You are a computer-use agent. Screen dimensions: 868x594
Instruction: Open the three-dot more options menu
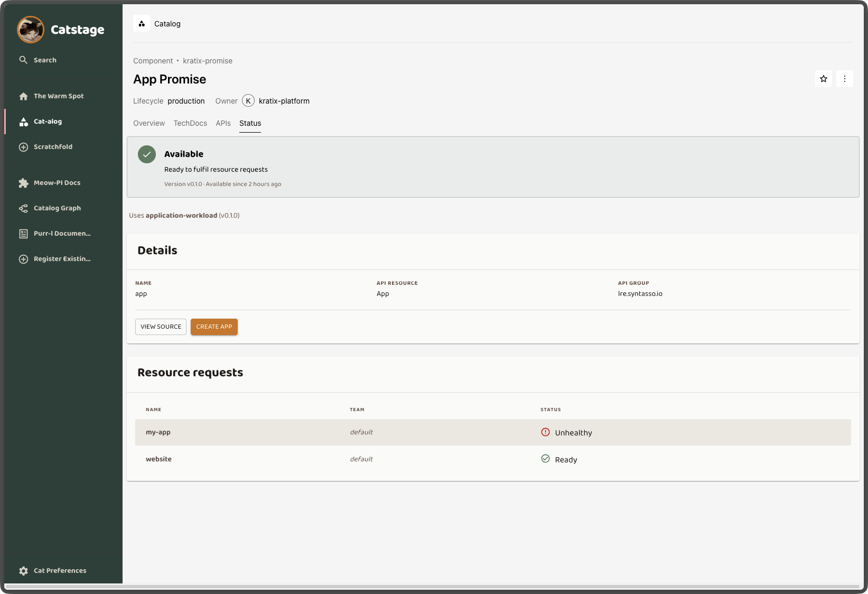(x=845, y=79)
